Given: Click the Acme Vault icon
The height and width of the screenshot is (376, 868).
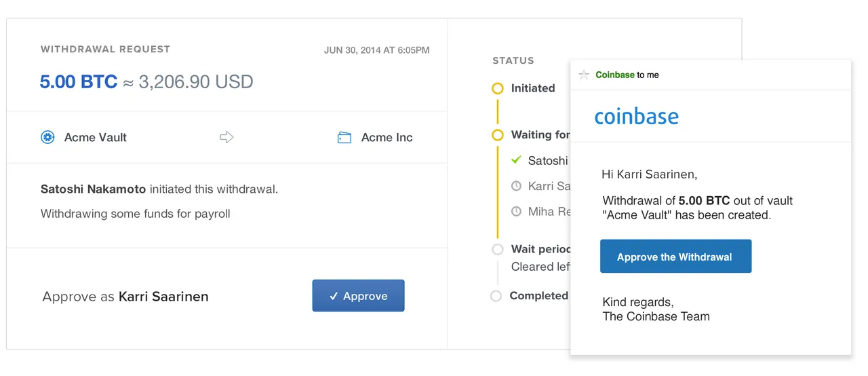Looking at the screenshot, I should 47,137.
